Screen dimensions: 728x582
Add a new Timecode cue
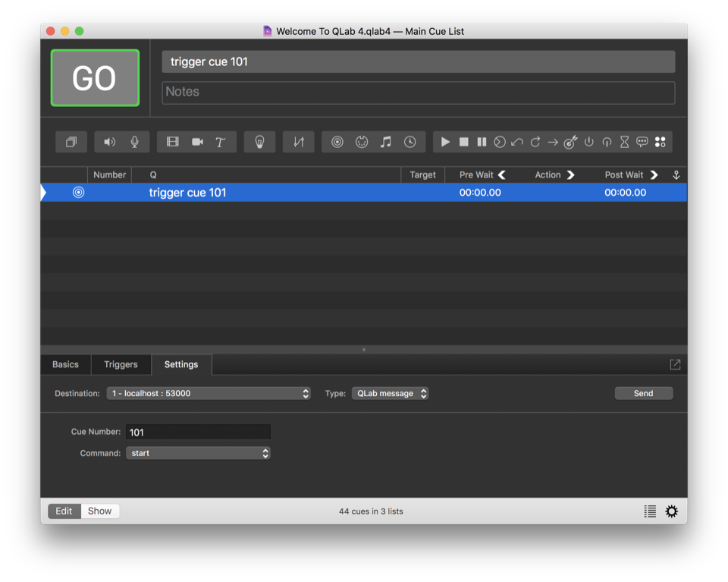point(409,142)
